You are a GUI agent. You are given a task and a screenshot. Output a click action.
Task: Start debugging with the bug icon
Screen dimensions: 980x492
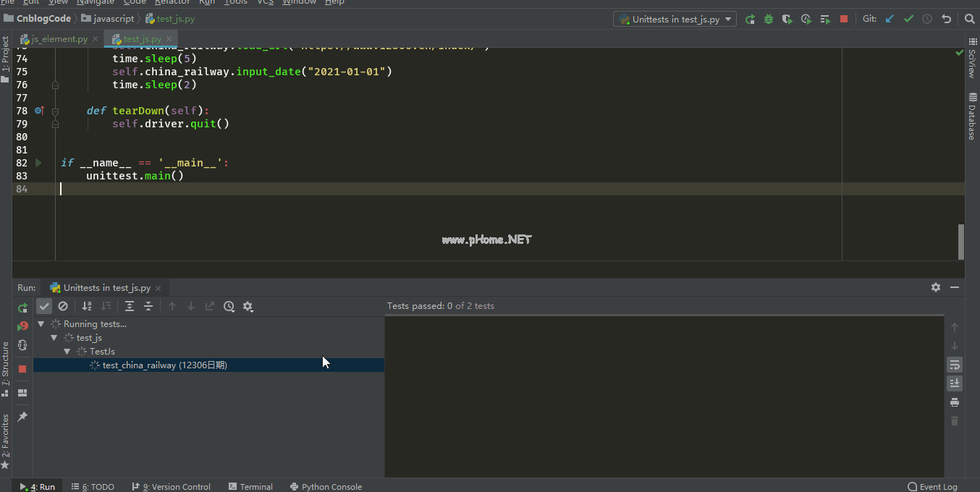pyautogui.click(x=769, y=20)
